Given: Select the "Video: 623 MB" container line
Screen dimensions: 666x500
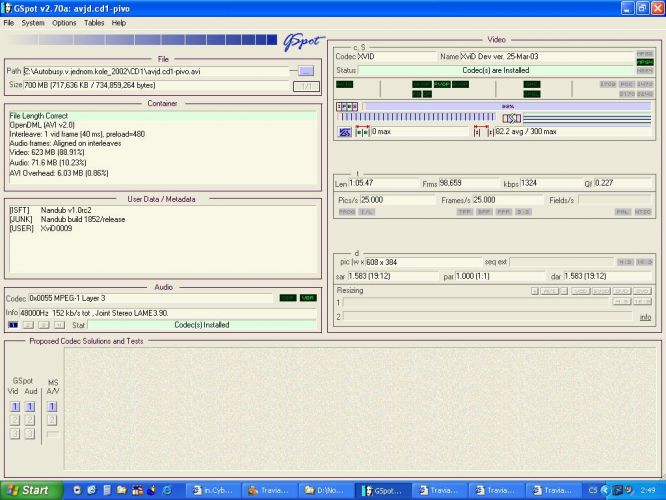Looking at the screenshot, I should (x=47, y=153).
